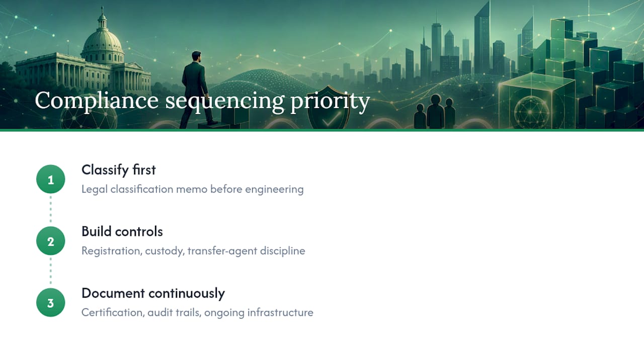
Task: Select the 'Compliance sequencing priority' title
Action: coord(202,101)
